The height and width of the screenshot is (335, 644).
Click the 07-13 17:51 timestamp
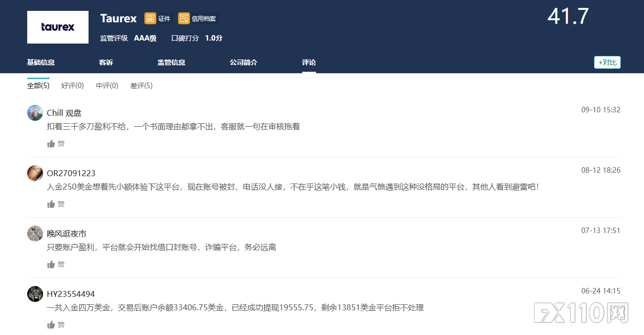pyautogui.click(x=600, y=231)
